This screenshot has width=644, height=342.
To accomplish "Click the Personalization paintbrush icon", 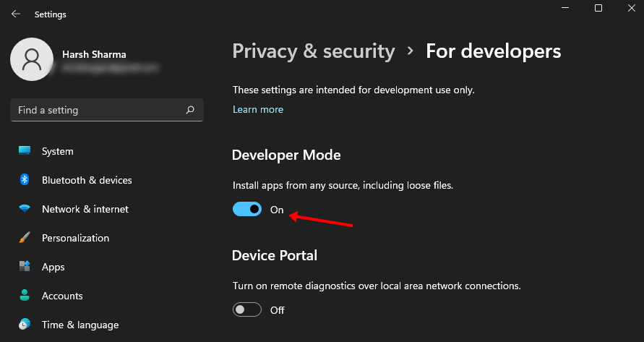I will [x=25, y=238].
